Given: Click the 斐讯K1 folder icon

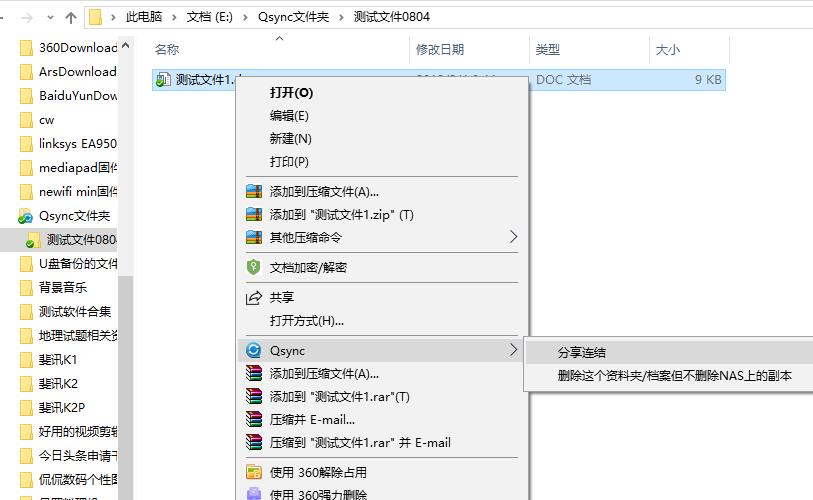Looking at the screenshot, I should click(26, 359).
